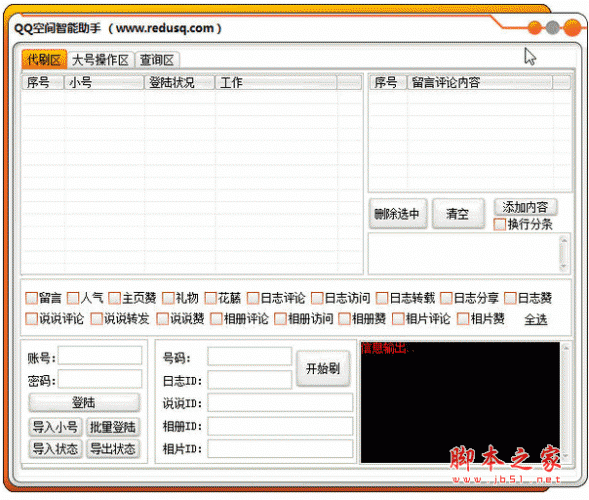Check the 日志访问 option
Screen dimensions: 589x500
pyautogui.click(x=317, y=298)
